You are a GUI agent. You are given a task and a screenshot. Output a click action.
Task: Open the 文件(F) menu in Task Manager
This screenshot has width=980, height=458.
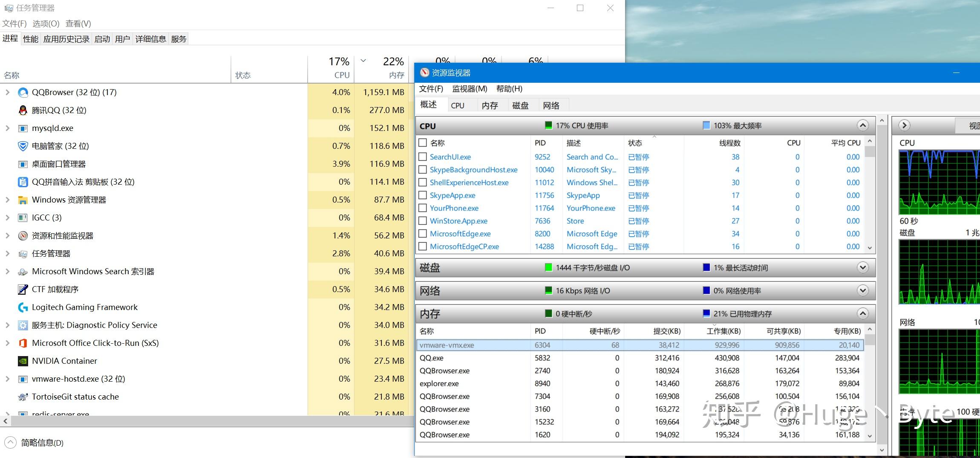coord(14,23)
